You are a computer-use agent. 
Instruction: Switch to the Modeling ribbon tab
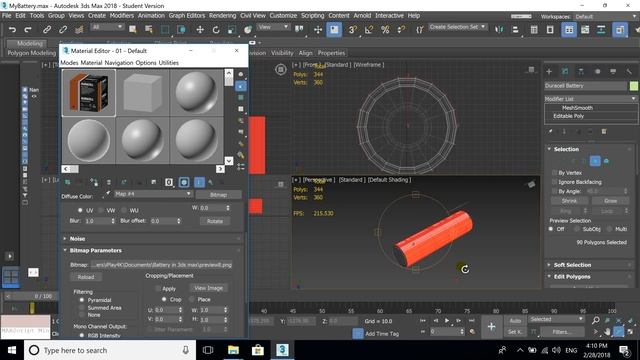[29, 43]
